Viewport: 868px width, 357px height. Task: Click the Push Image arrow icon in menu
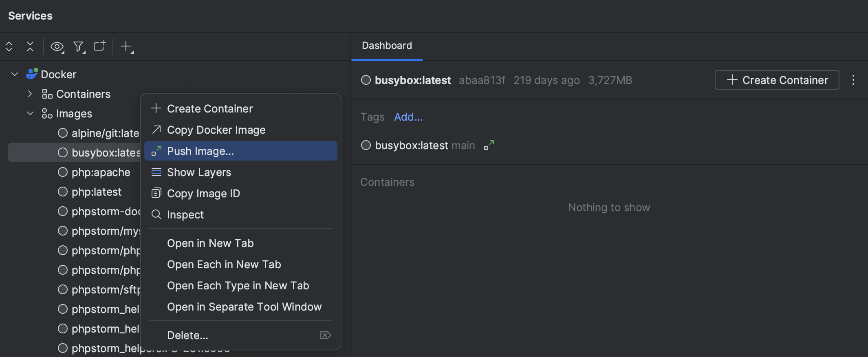[156, 151]
